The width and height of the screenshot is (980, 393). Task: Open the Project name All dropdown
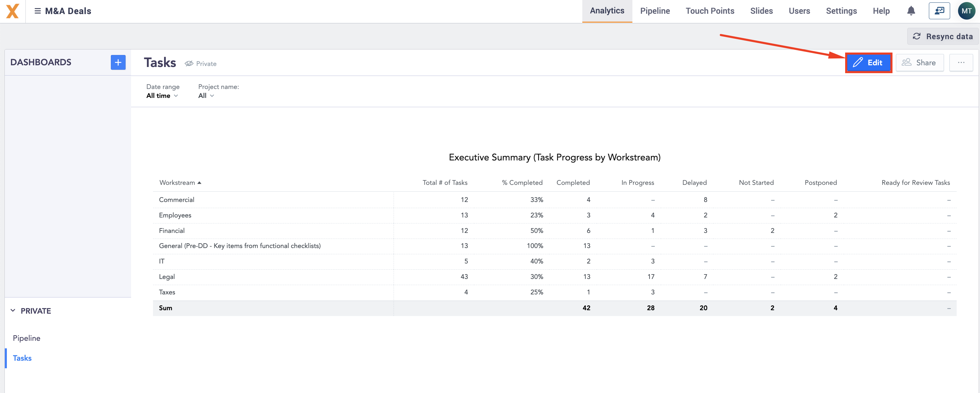coord(206,96)
